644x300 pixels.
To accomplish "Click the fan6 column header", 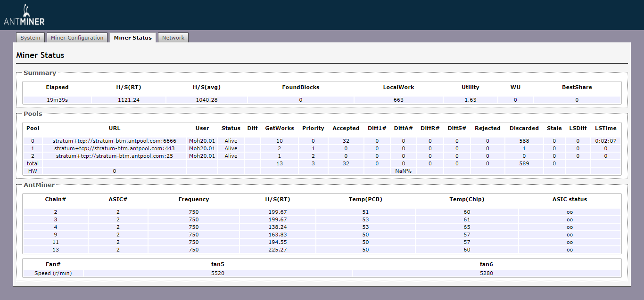I will coord(487,264).
